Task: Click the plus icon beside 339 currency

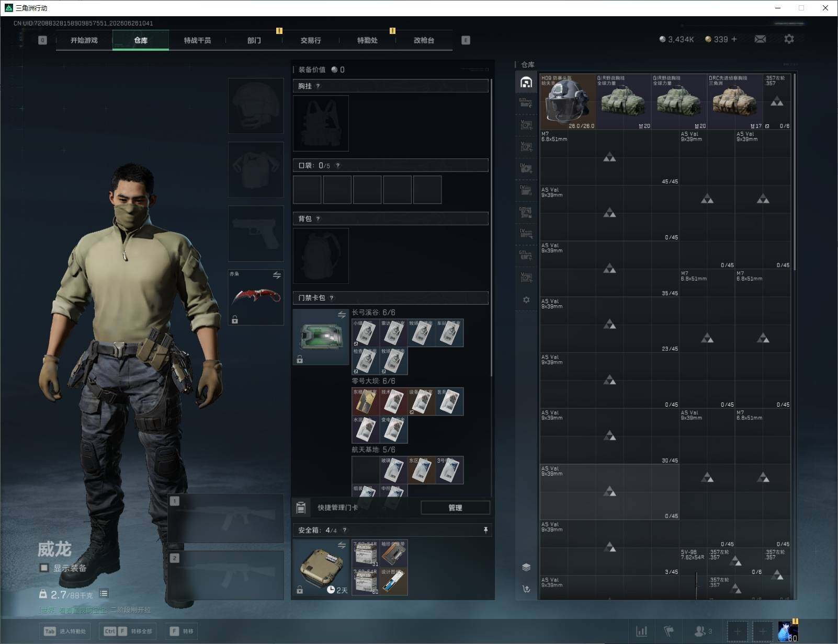Action: tap(734, 39)
